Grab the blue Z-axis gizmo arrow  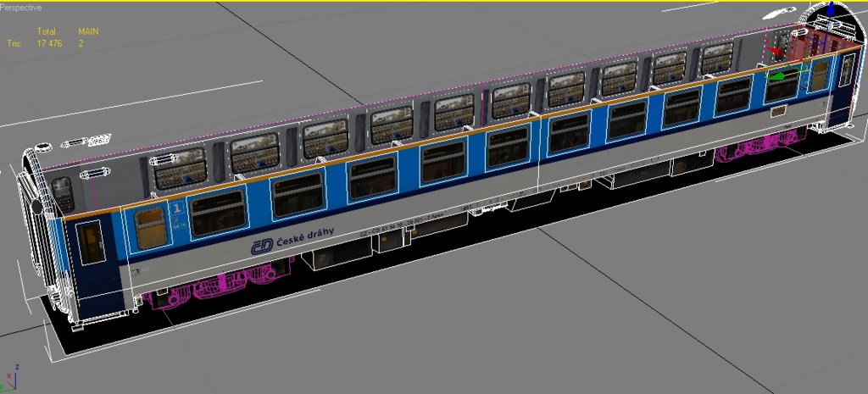831,10
